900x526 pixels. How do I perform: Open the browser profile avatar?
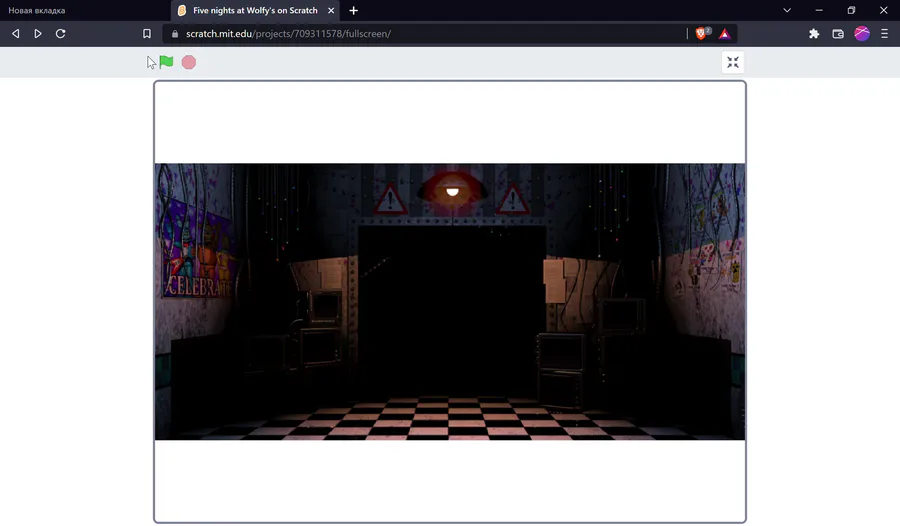tap(862, 34)
